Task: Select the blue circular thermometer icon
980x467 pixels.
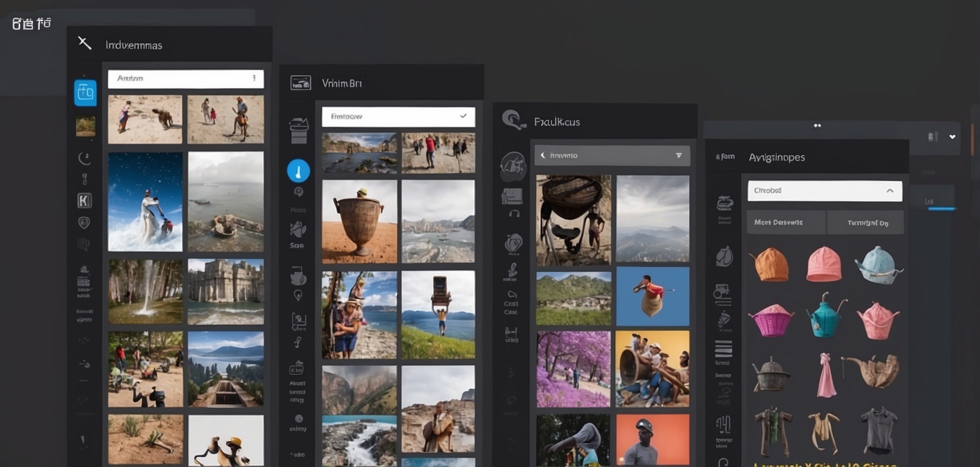Action: click(x=299, y=171)
